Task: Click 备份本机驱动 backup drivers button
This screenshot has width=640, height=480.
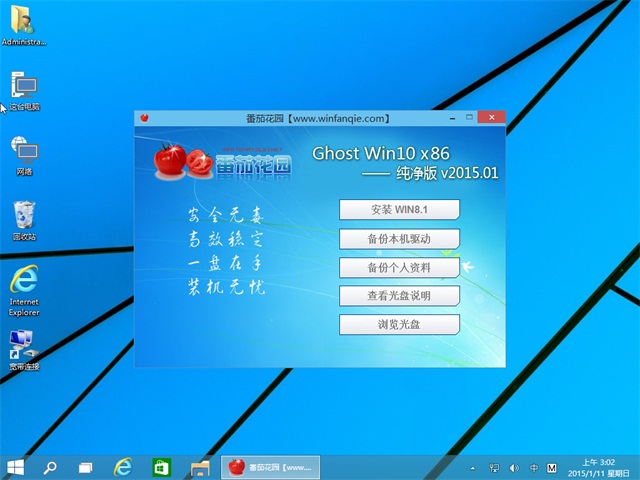Action: pyautogui.click(x=399, y=238)
